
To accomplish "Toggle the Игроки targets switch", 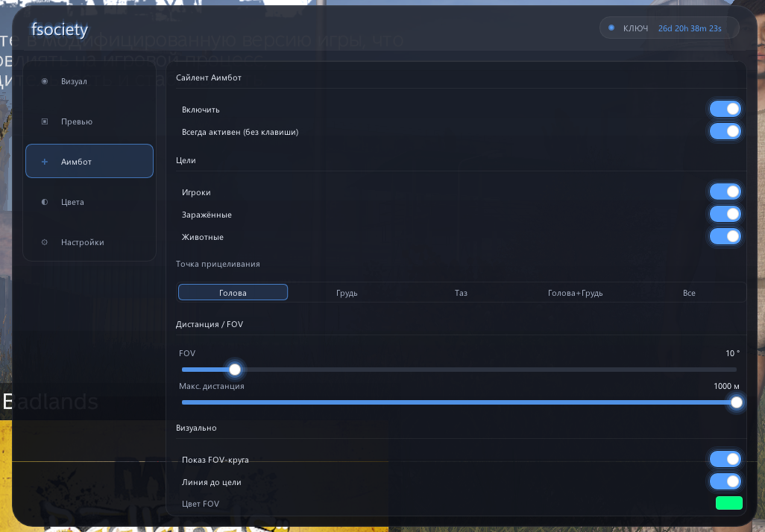I will tap(725, 191).
